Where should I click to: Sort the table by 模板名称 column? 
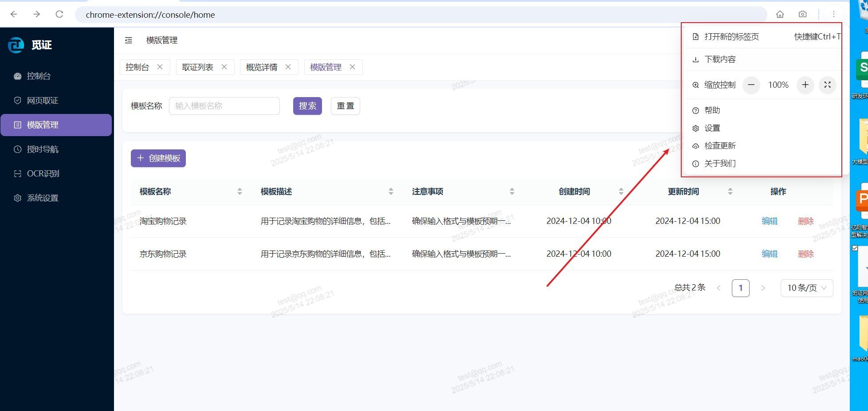pos(240,192)
